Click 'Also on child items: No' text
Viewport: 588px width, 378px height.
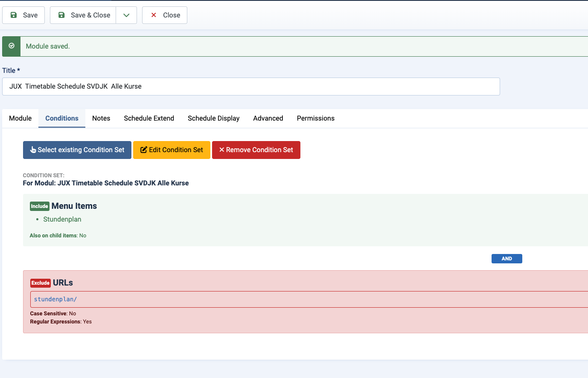point(58,235)
